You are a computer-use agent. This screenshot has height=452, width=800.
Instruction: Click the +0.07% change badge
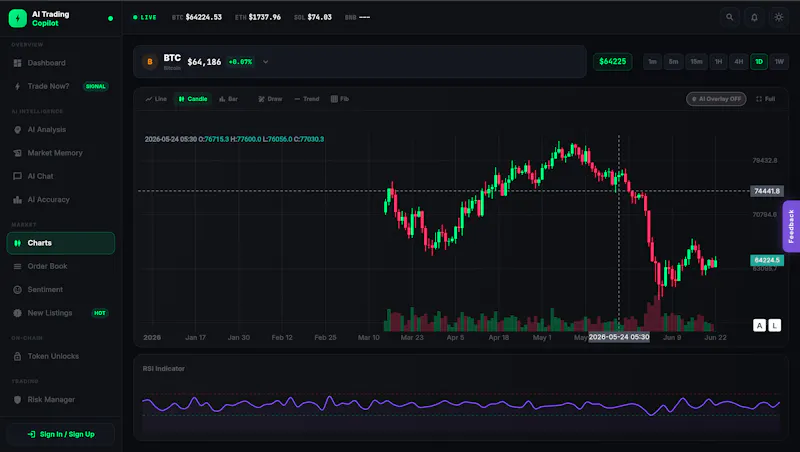click(x=240, y=62)
